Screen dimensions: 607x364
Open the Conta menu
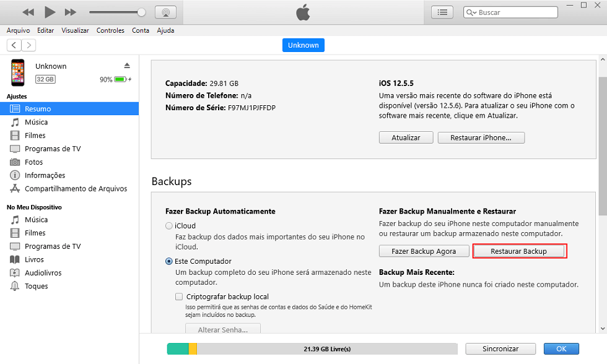[x=141, y=30]
